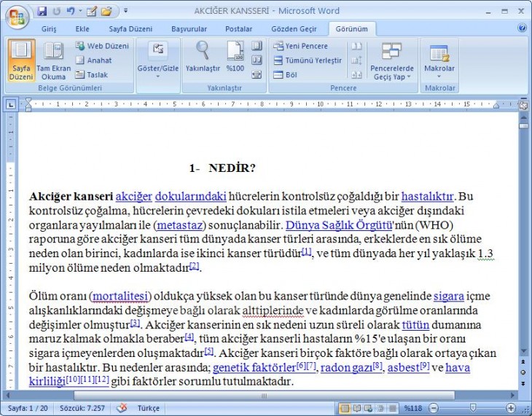Follow the tütün hyperlink
The height and width of the screenshot is (416, 532).
[x=415, y=325]
